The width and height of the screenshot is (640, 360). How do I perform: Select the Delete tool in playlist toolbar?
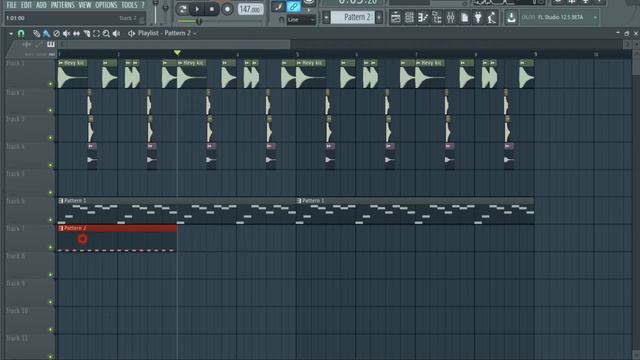pos(56,33)
